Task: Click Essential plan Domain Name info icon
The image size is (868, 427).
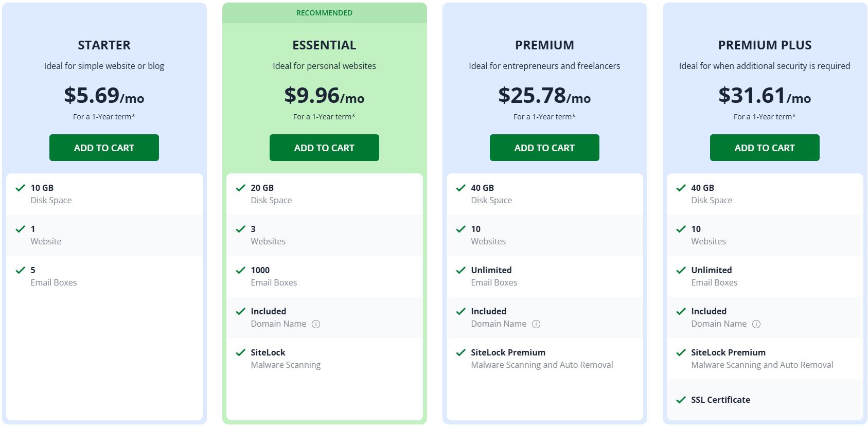Action: (x=316, y=324)
